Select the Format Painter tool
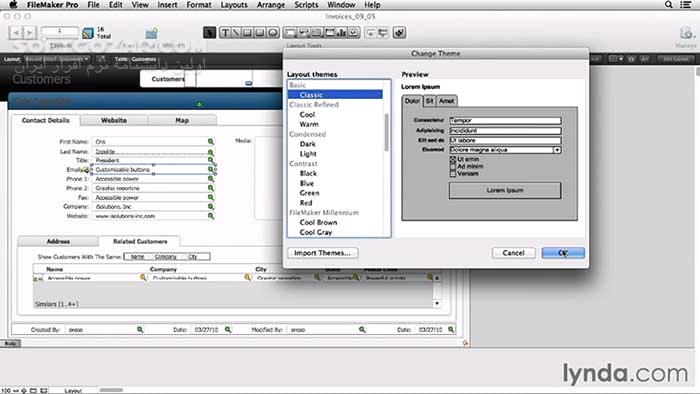 [x=399, y=33]
